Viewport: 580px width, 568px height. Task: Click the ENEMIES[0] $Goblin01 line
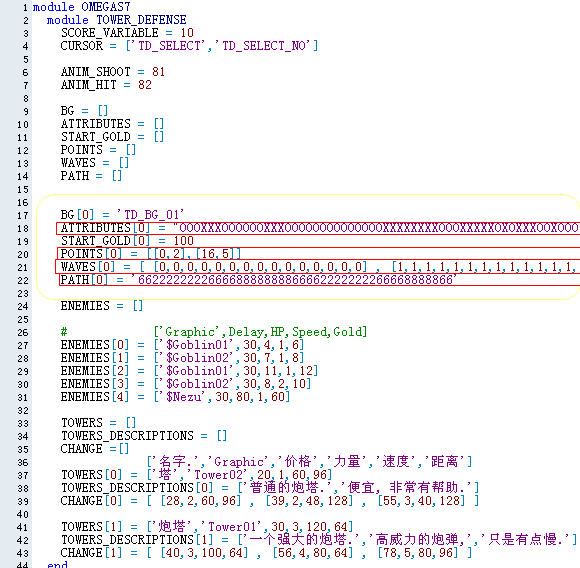183,345
